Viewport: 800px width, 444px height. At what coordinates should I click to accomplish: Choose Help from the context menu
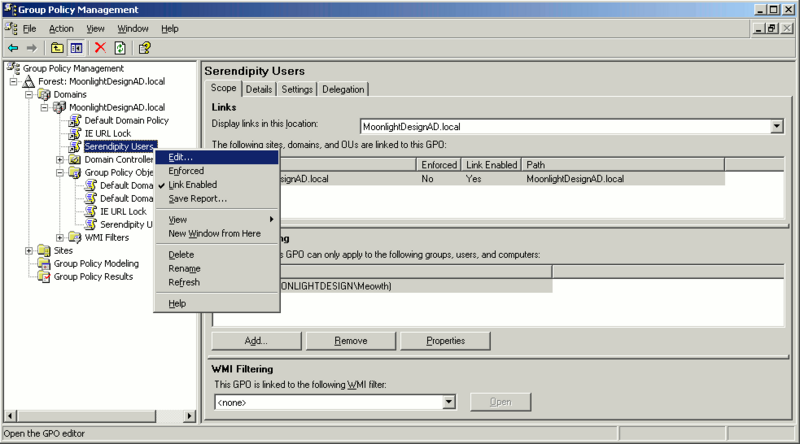[x=217, y=303]
